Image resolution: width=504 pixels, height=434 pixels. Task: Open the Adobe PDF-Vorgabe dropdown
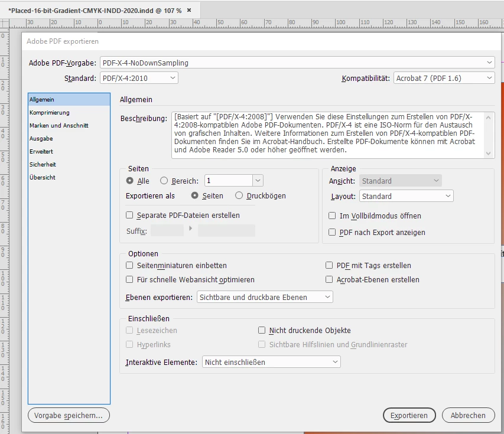[x=297, y=63]
